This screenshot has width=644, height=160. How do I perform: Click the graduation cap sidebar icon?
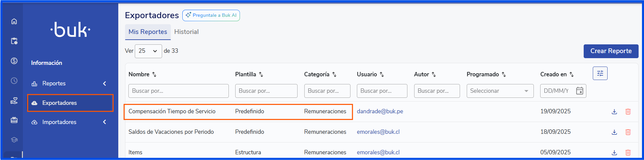[14, 140]
